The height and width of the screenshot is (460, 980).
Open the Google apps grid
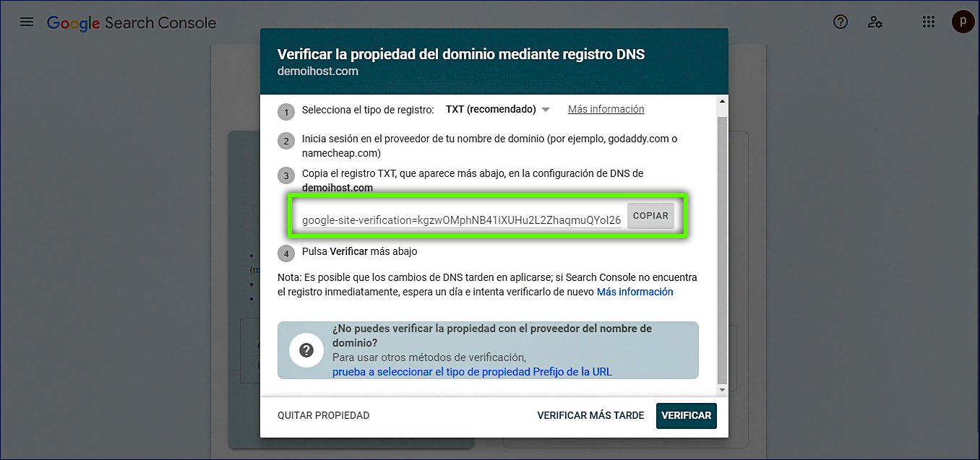[929, 22]
